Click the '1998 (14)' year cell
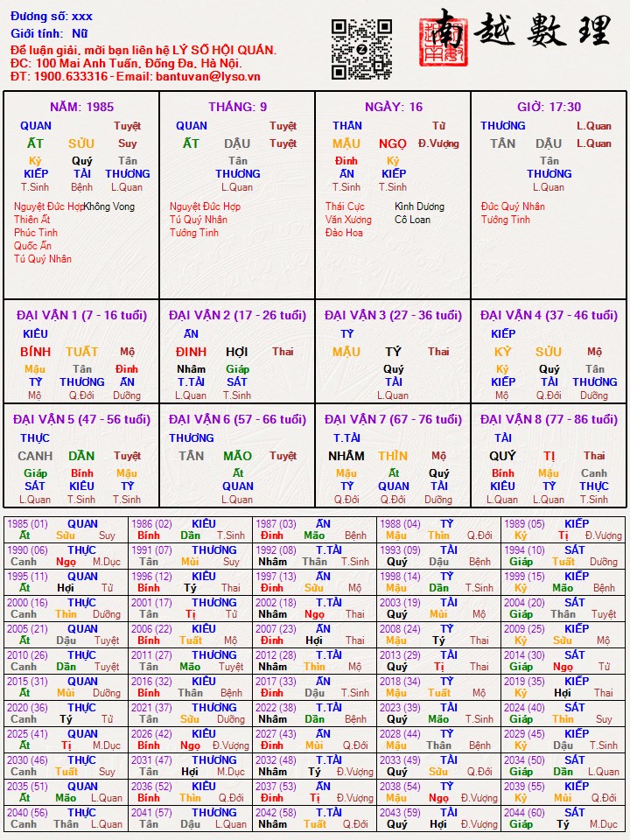Image resolution: width=630 pixels, height=840 pixels. (438, 583)
